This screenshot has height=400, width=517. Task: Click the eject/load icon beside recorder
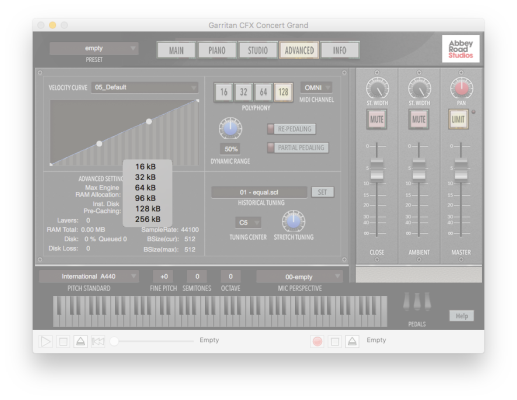pyautogui.click(x=352, y=341)
